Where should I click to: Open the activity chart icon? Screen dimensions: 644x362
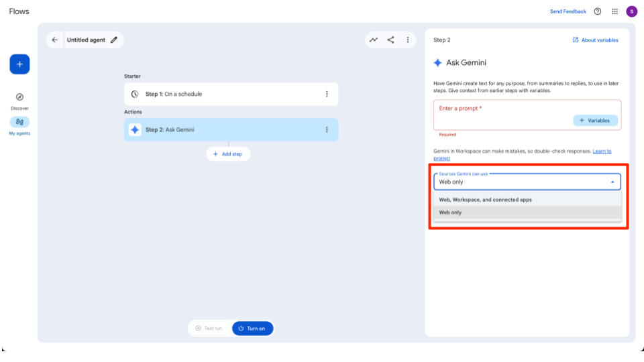374,40
